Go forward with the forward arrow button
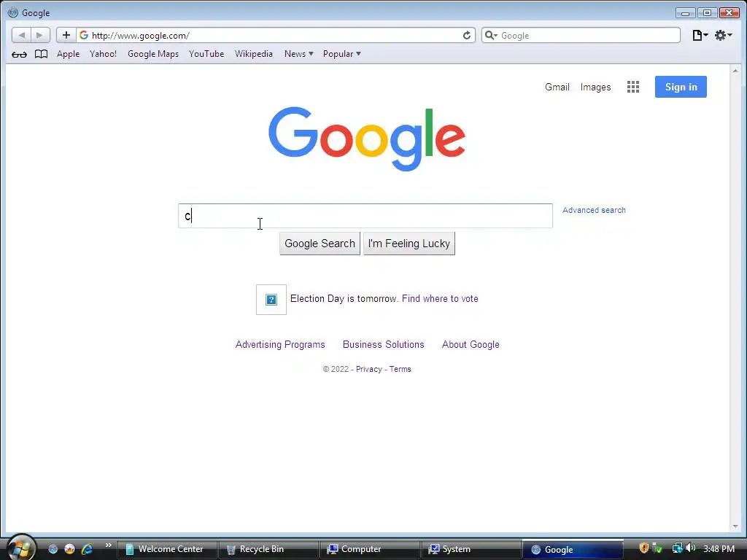The width and height of the screenshot is (747, 560). [40, 35]
